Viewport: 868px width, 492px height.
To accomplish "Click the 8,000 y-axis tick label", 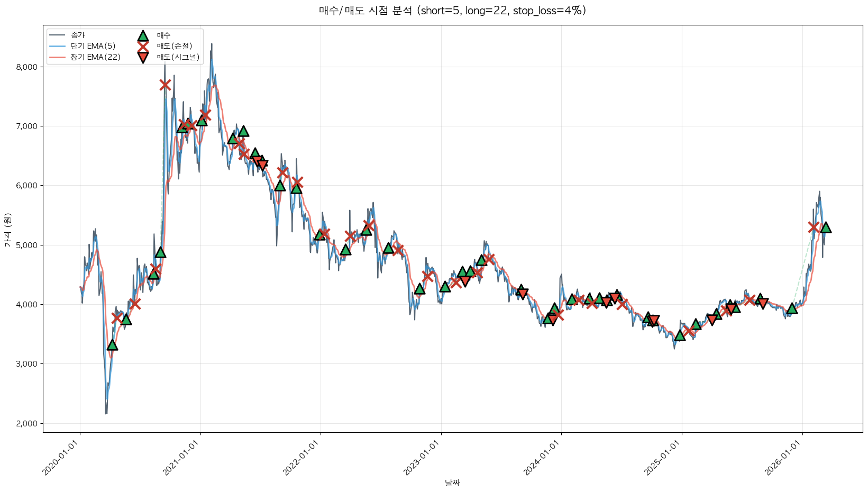I will [26, 67].
